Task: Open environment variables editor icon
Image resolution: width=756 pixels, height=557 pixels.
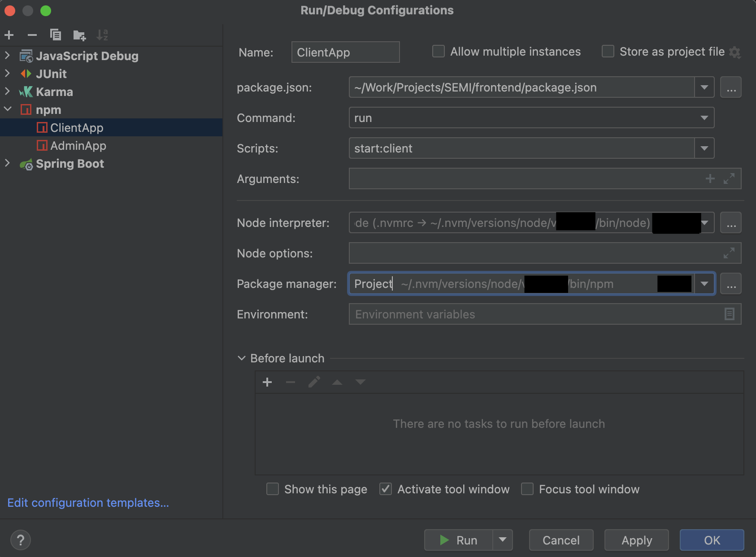Action: (730, 314)
